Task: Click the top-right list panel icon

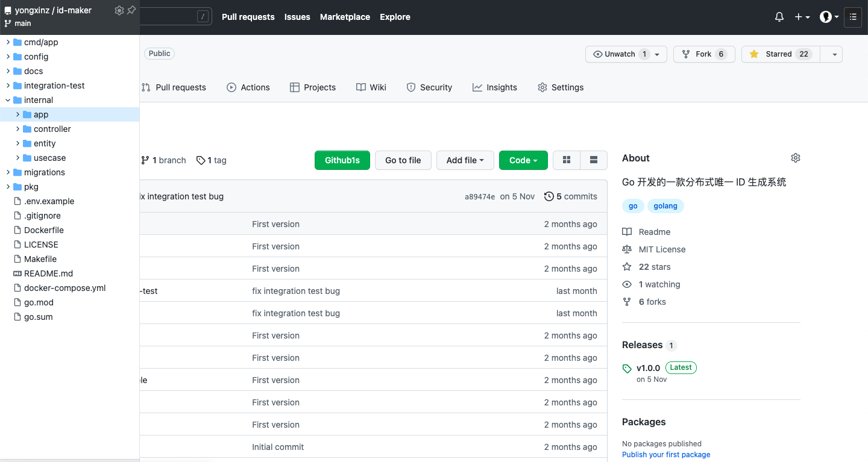Action: 852,17
